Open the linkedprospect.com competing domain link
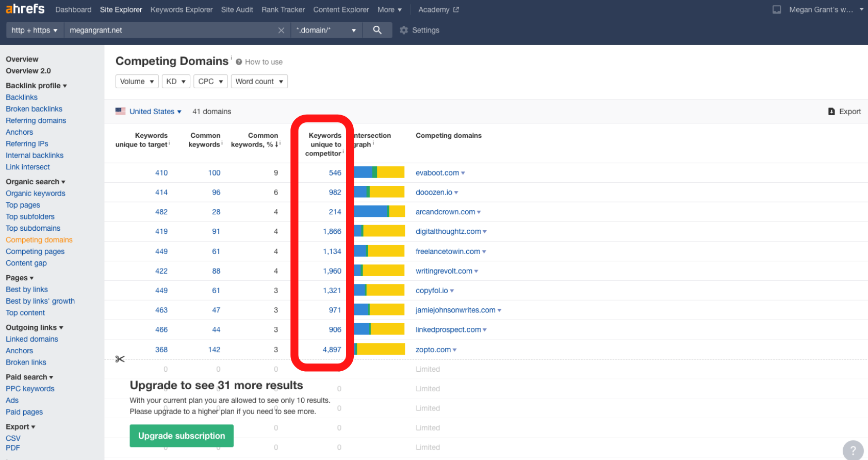 (x=448, y=329)
